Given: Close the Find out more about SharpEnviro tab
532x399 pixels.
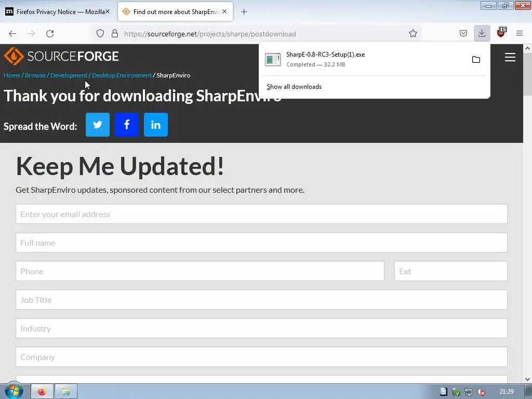Looking at the screenshot, I should [x=224, y=11].
